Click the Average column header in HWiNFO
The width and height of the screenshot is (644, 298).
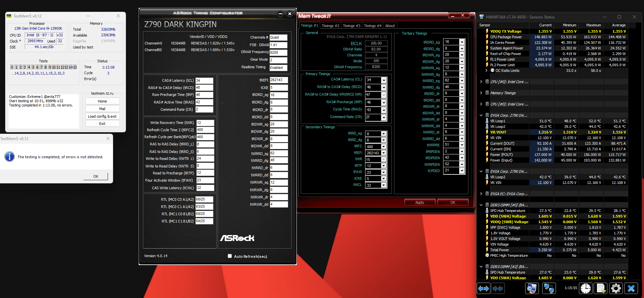[619, 25]
